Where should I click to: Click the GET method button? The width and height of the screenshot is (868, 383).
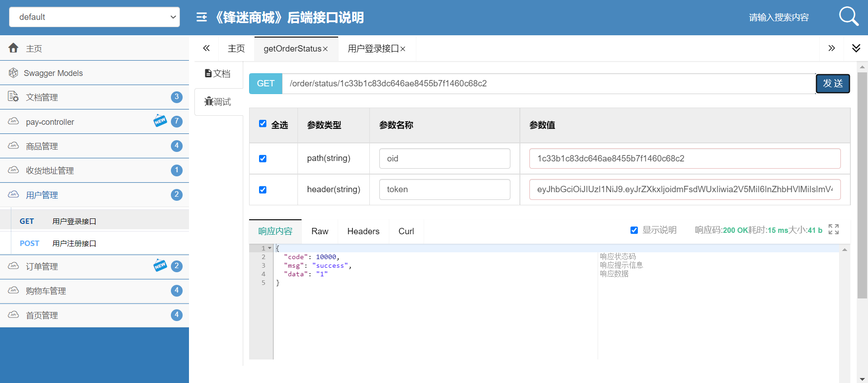tap(266, 84)
